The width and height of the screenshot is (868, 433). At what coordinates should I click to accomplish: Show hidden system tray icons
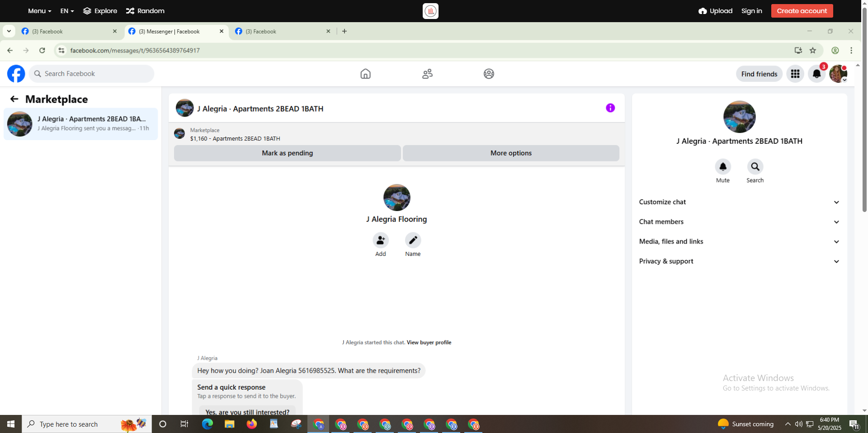[788, 424]
